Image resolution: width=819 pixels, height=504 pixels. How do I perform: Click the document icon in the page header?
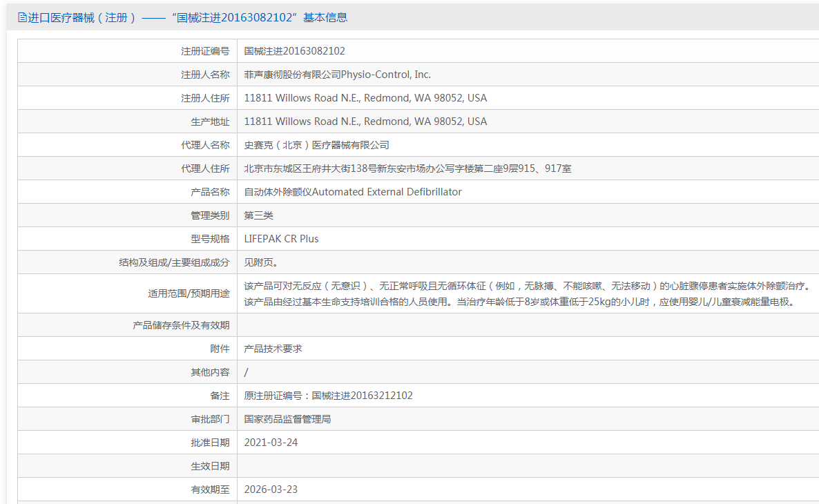point(22,18)
